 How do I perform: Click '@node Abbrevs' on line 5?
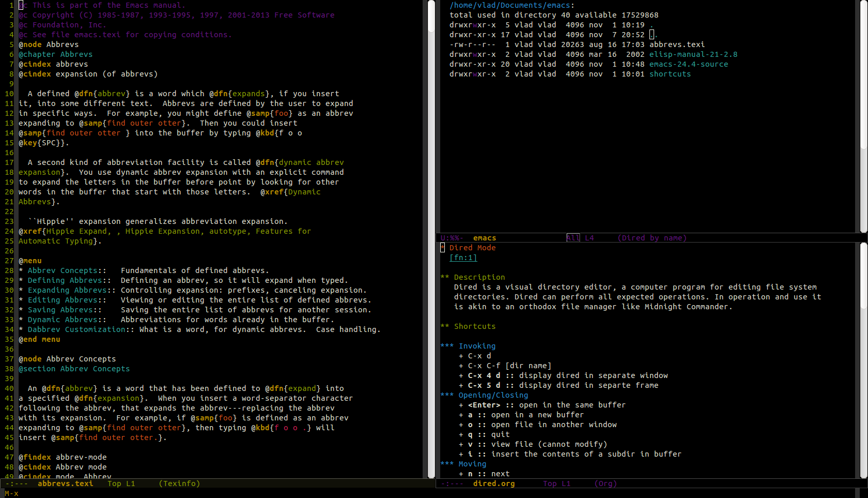[49, 44]
